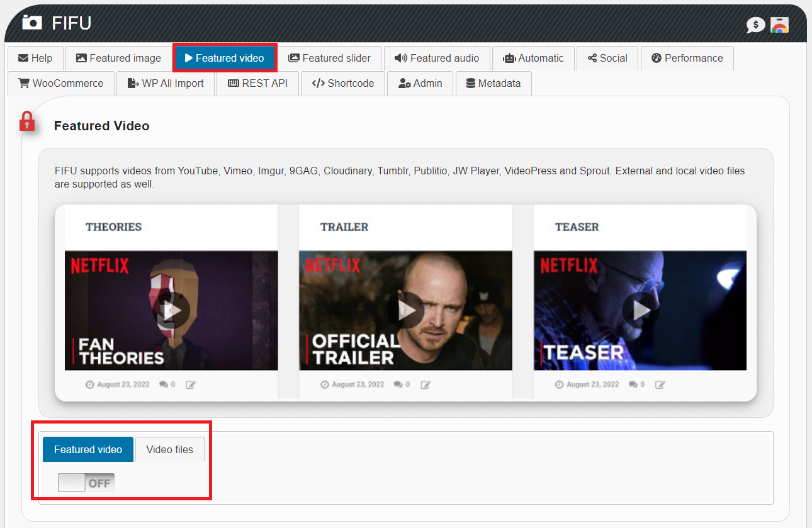
Task: Click edit icon under Theories card
Action: click(x=191, y=385)
